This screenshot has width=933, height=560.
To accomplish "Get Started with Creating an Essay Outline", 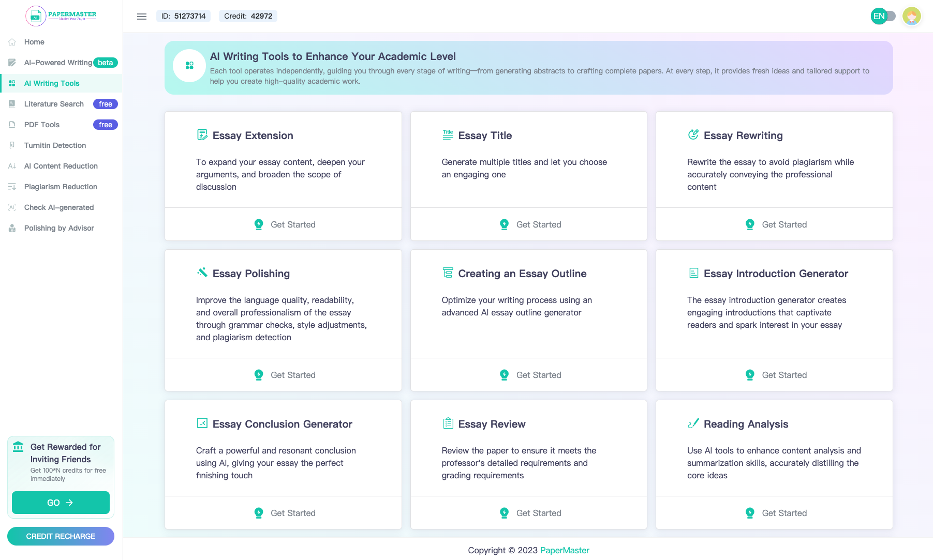I will (x=530, y=375).
